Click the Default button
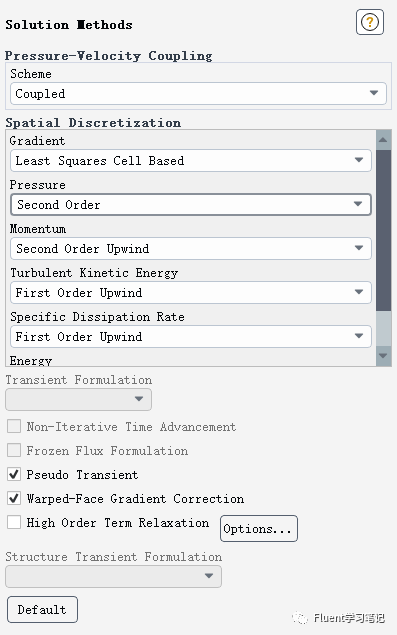Screen dimensions: 397x635 tap(43, 609)
